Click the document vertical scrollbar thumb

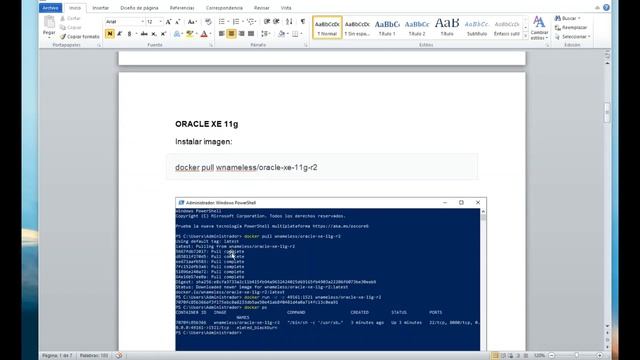coord(607,113)
